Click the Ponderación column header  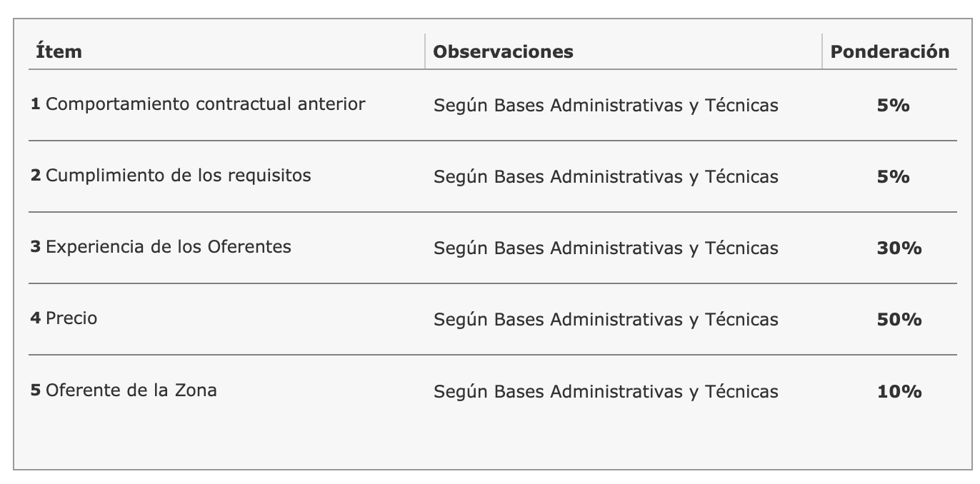(x=889, y=52)
